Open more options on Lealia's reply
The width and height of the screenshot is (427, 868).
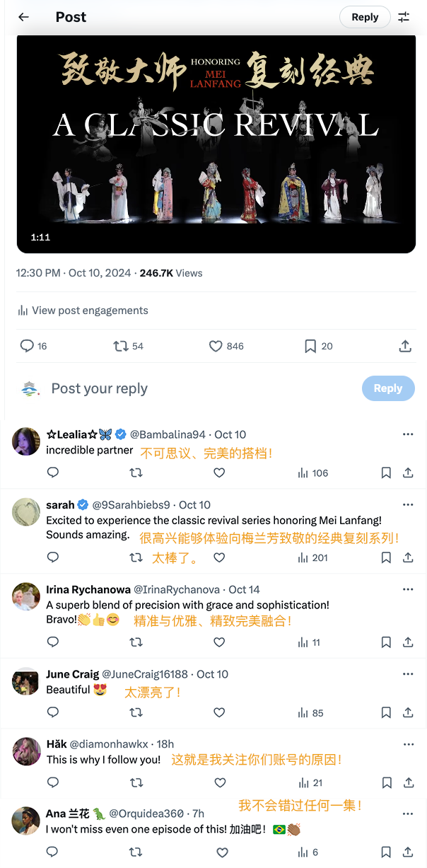[408, 434]
